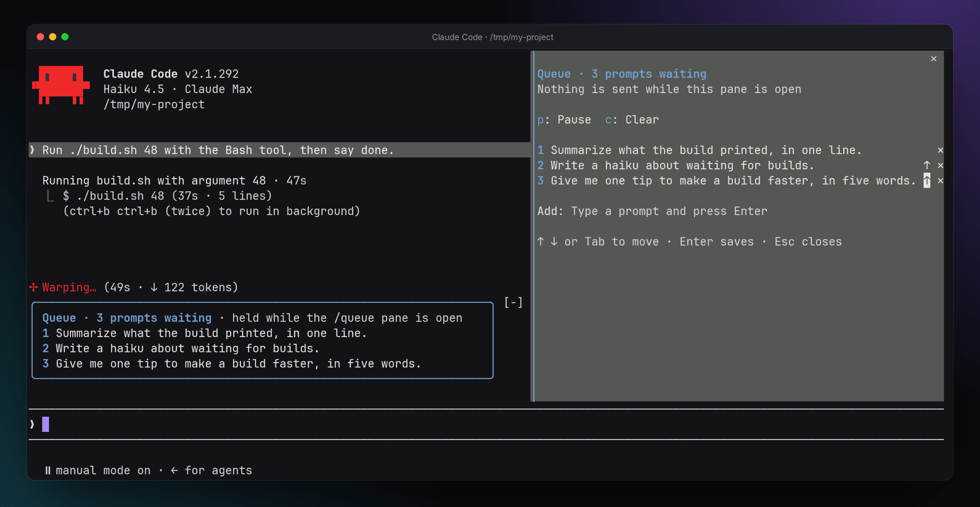The width and height of the screenshot is (980, 507).
Task: Remove queued prompt 2, the haiku about builds
Action: (940, 165)
